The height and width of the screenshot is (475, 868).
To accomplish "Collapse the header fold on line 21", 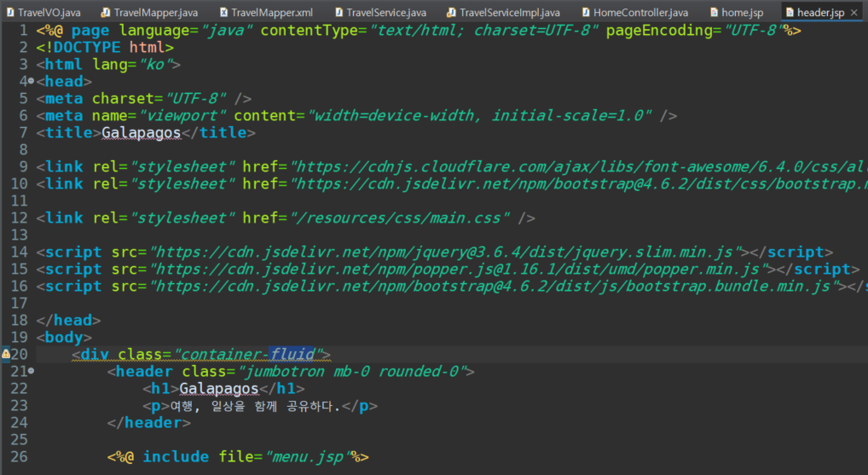I will pos(31,371).
